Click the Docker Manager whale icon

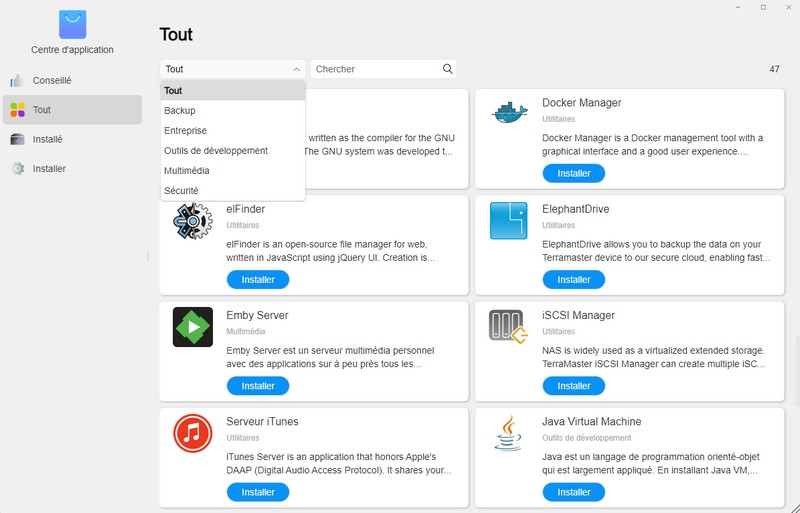509,113
